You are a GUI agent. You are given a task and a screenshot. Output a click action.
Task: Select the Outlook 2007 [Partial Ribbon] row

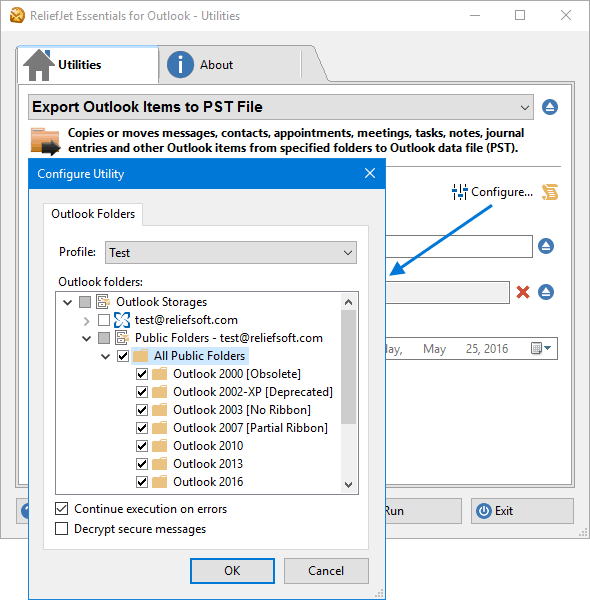250,428
